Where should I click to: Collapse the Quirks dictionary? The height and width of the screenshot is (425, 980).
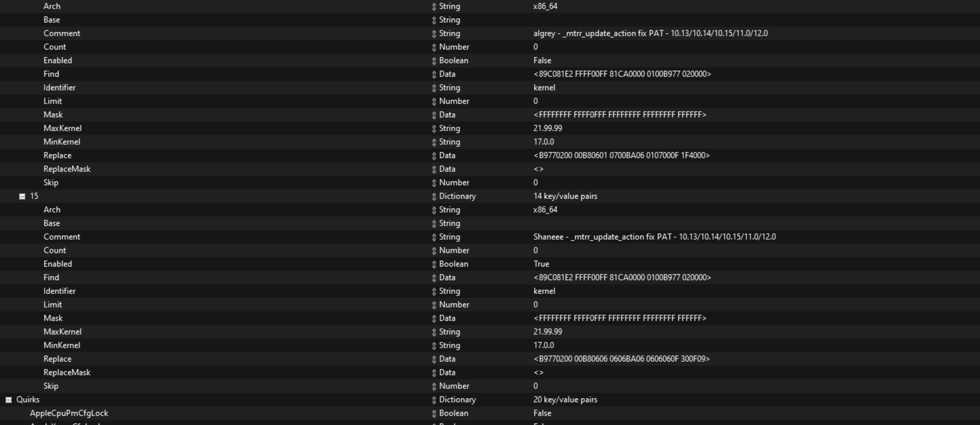[8, 400]
